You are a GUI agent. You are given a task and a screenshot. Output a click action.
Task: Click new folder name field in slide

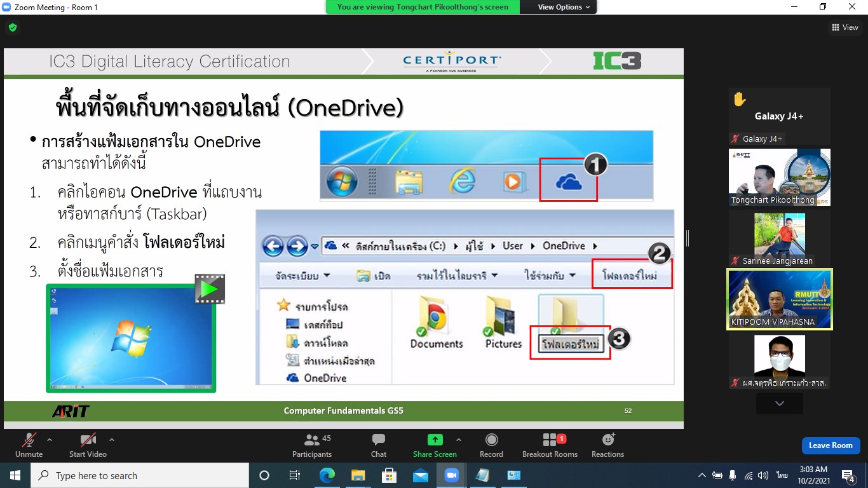point(571,344)
